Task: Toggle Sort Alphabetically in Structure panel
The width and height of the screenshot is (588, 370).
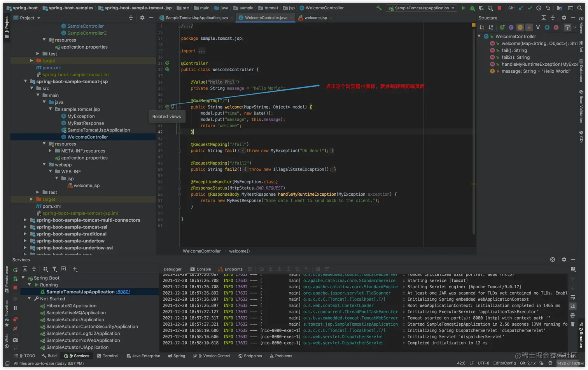Action: coord(491,27)
